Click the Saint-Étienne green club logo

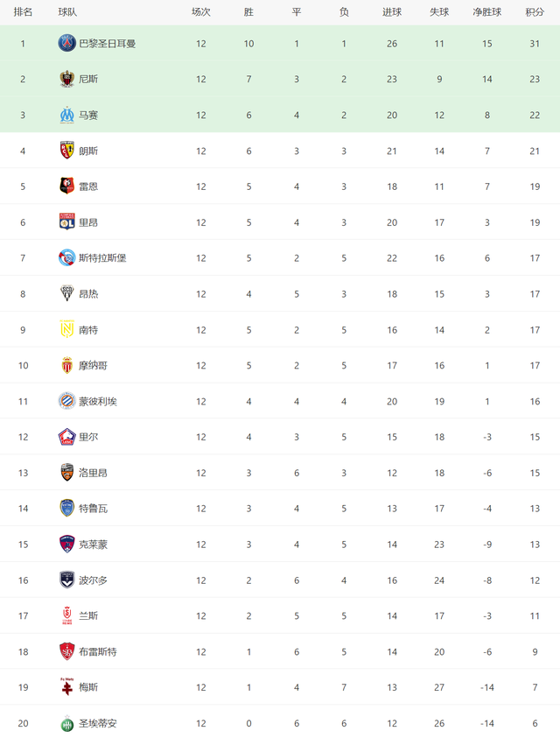(x=66, y=723)
